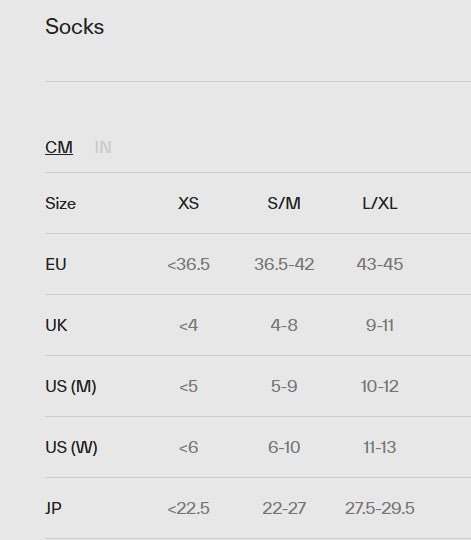Click the UK row label

click(56, 325)
